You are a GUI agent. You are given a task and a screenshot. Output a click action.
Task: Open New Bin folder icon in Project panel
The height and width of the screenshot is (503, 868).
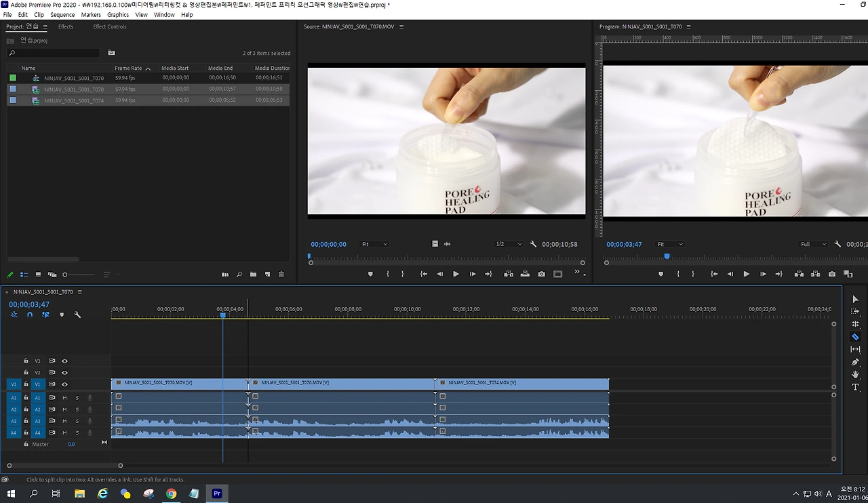click(x=253, y=275)
